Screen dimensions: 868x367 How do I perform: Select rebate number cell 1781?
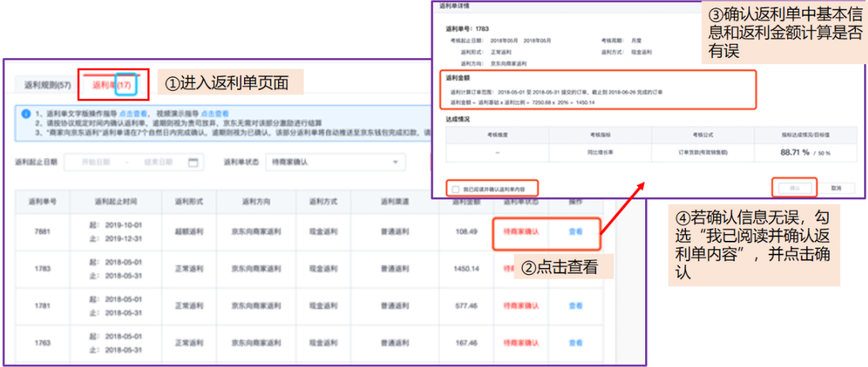click(42, 306)
